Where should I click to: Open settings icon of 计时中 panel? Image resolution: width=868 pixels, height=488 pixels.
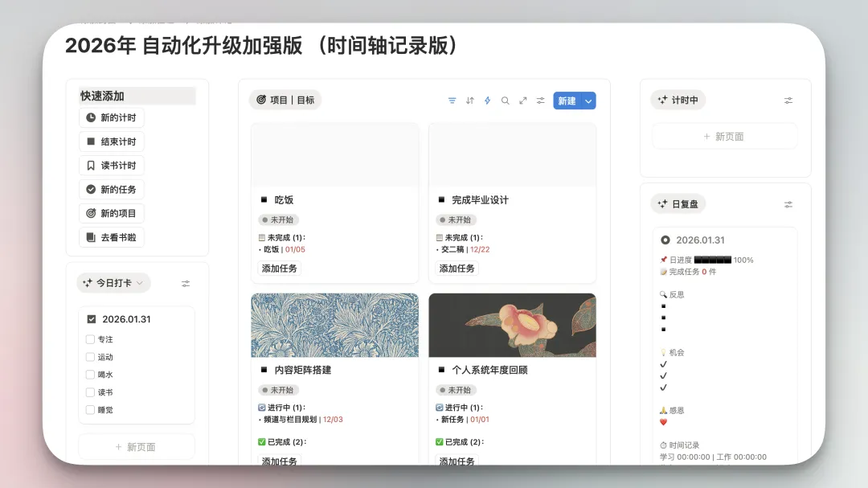coord(788,100)
